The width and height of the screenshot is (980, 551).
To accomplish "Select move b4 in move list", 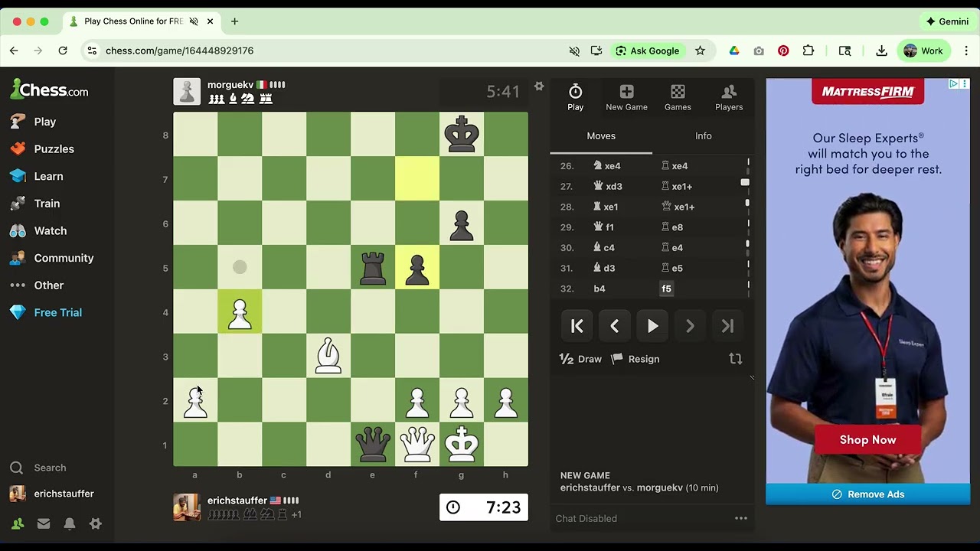I will [599, 289].
